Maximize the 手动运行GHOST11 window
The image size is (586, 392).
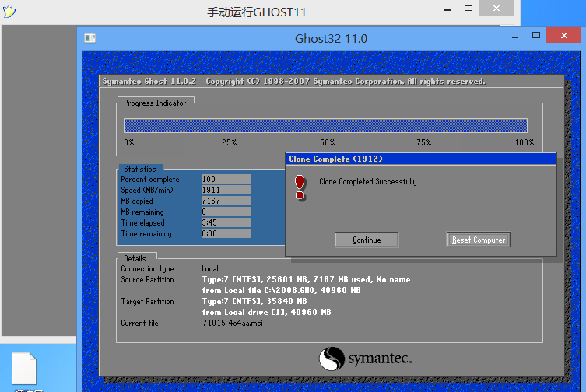point(468,9)
